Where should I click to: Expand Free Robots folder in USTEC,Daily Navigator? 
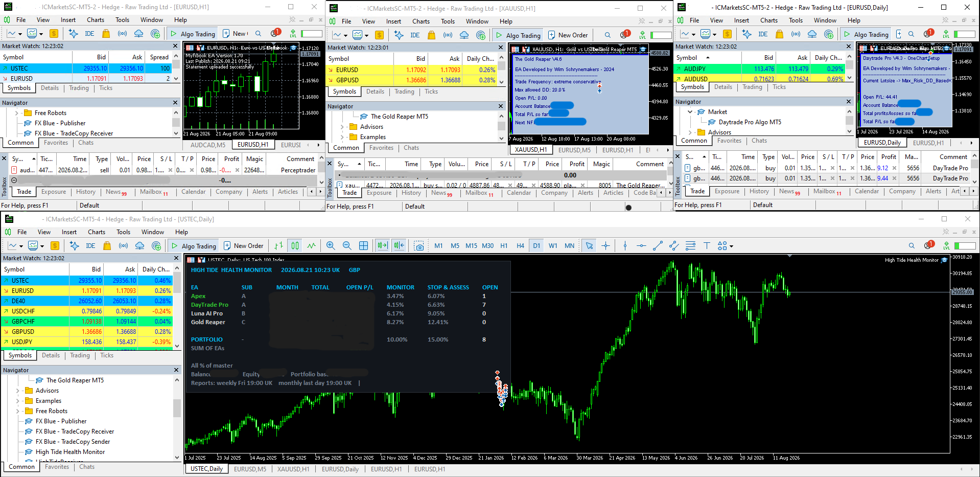tap(18, 411)
